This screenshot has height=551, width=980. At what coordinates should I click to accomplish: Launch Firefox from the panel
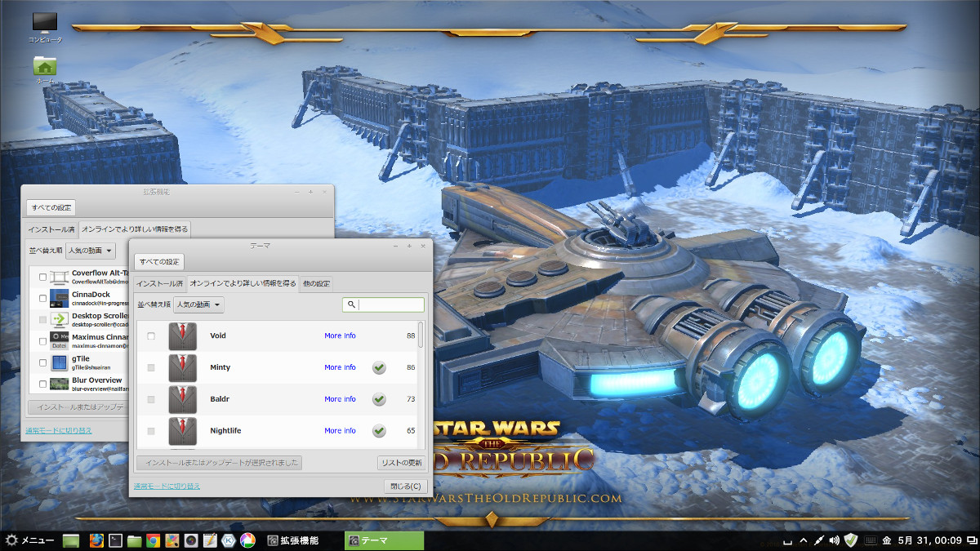click(96, 540)
